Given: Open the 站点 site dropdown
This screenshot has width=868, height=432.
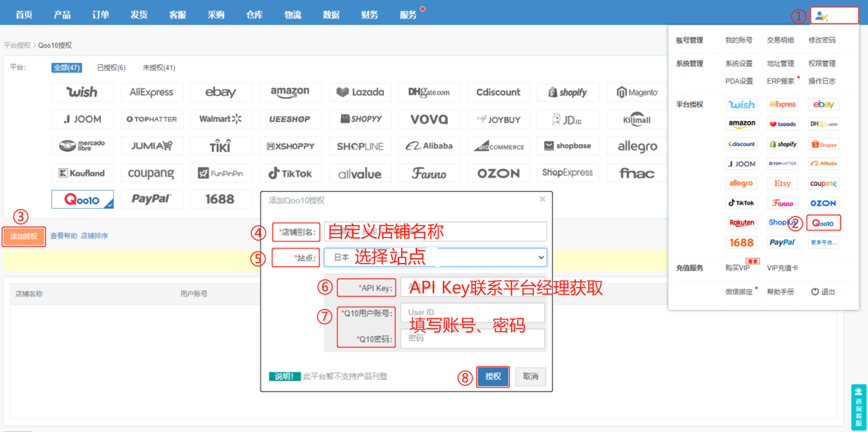Looking at the screenshot, I should click(435, 257).
